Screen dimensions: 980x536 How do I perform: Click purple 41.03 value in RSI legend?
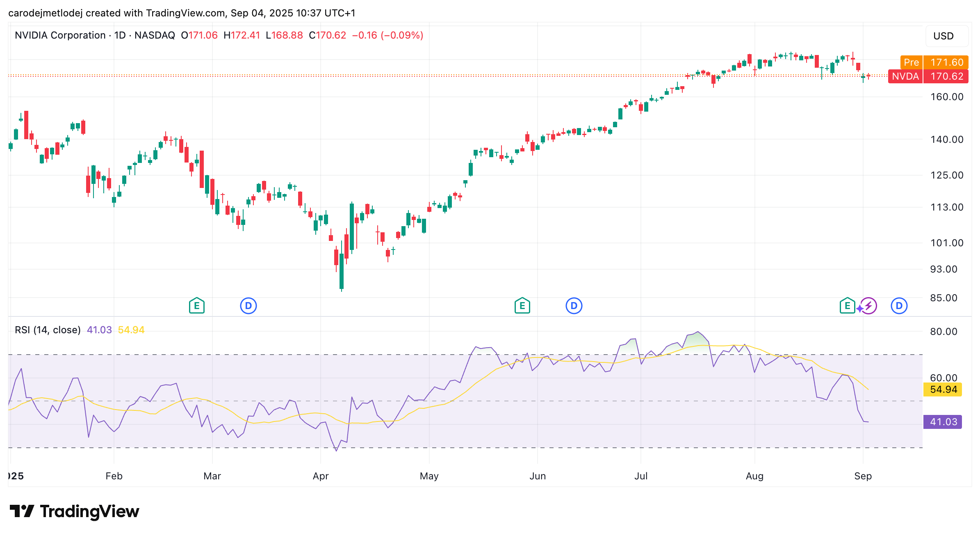point(99,330)
